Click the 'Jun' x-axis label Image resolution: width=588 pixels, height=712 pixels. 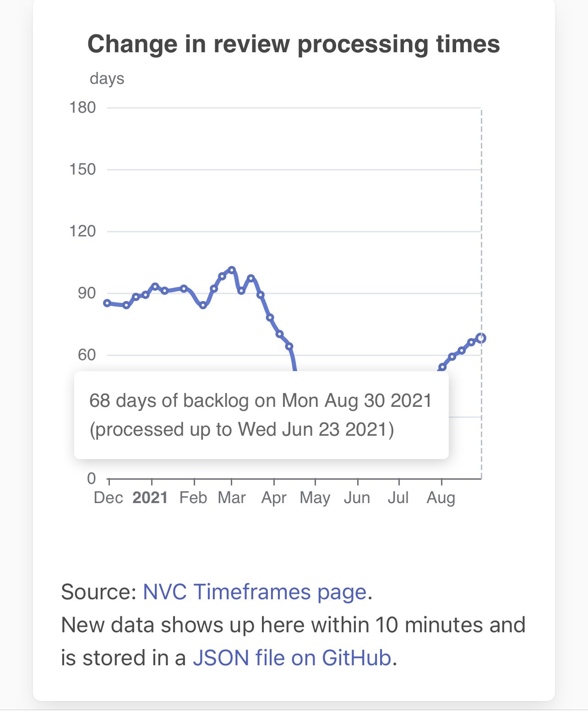[x=357, y=498]
